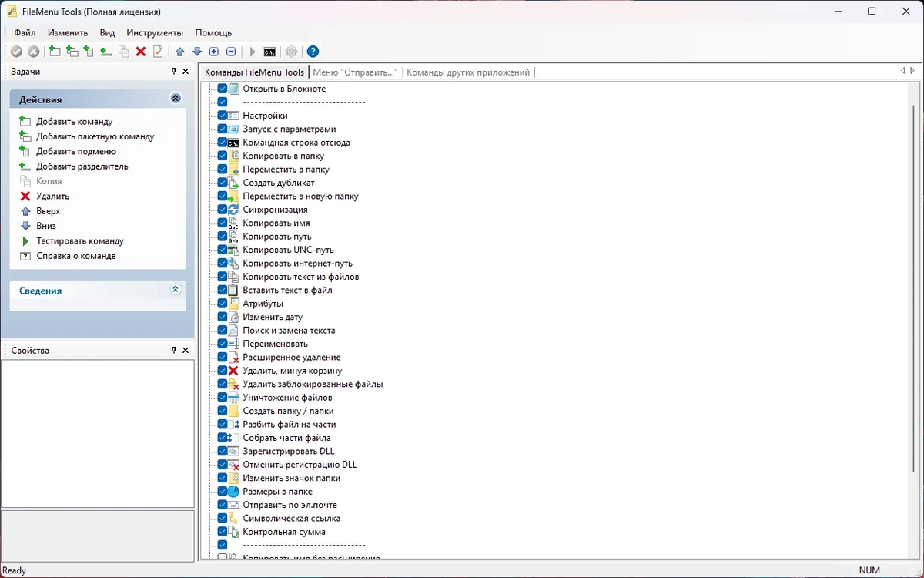924x578 pixels.
Task: Pin toggle for the Задачи panel
Action: (174, 71)
